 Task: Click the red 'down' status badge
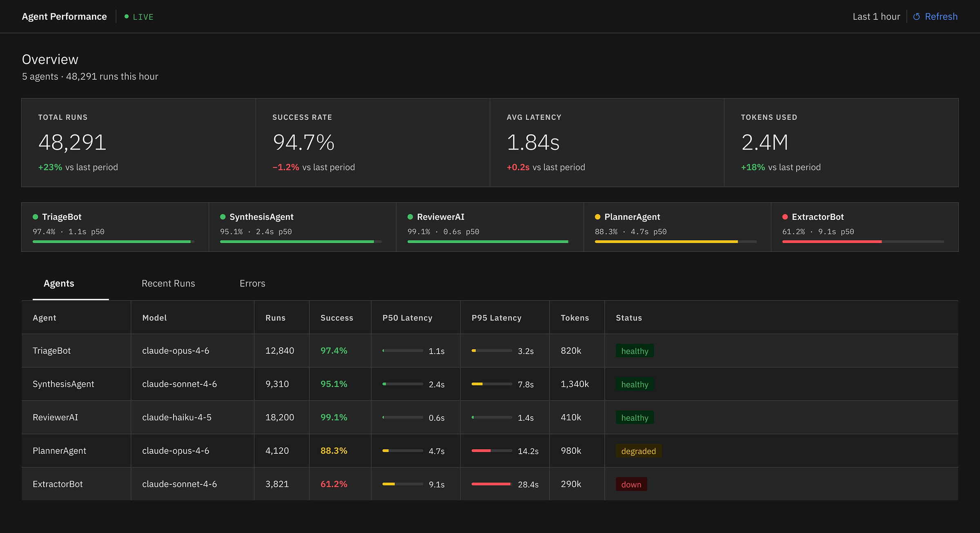point(631,484)
